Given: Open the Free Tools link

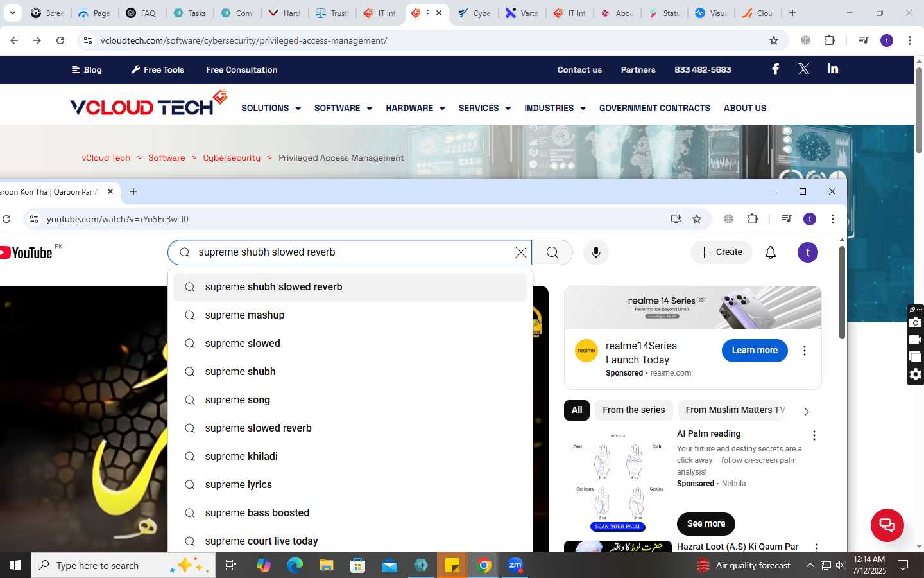Looking at the screenshot, I should (157, 70).
